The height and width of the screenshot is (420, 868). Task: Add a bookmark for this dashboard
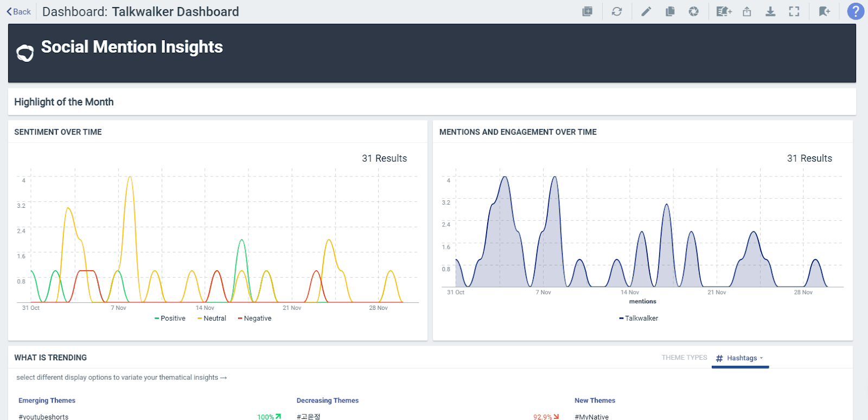[825, 11]
